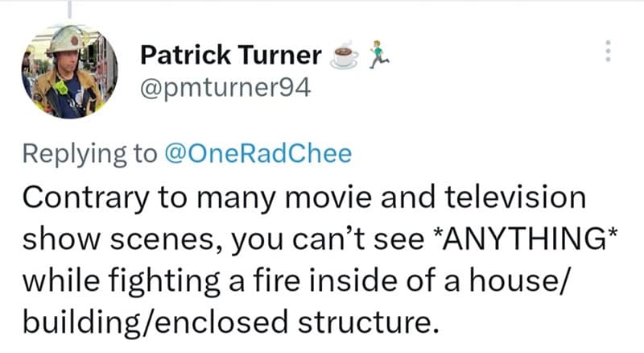
Task: Click "building/enclosed structure." last line
Action: pyautogui.click(x=233, y=322)
